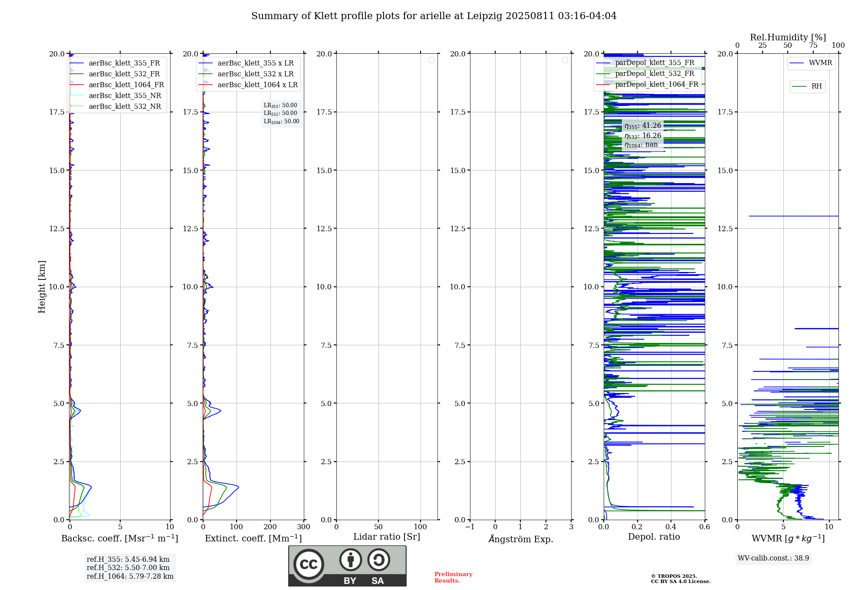Screen dimensions: 868x590
Task: Click the ref.H_532: 5.50-7.00 km line
Action: pos(128,568)
